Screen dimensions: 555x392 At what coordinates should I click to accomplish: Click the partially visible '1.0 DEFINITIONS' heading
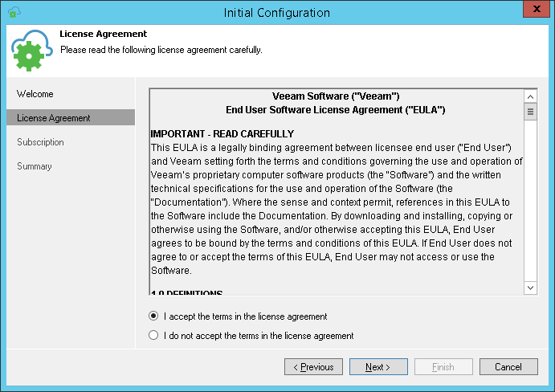(187, 292)
